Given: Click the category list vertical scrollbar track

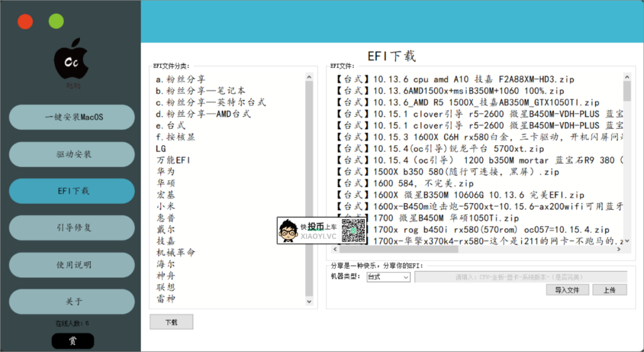Looking at the screenshot, I should [309, 189].
